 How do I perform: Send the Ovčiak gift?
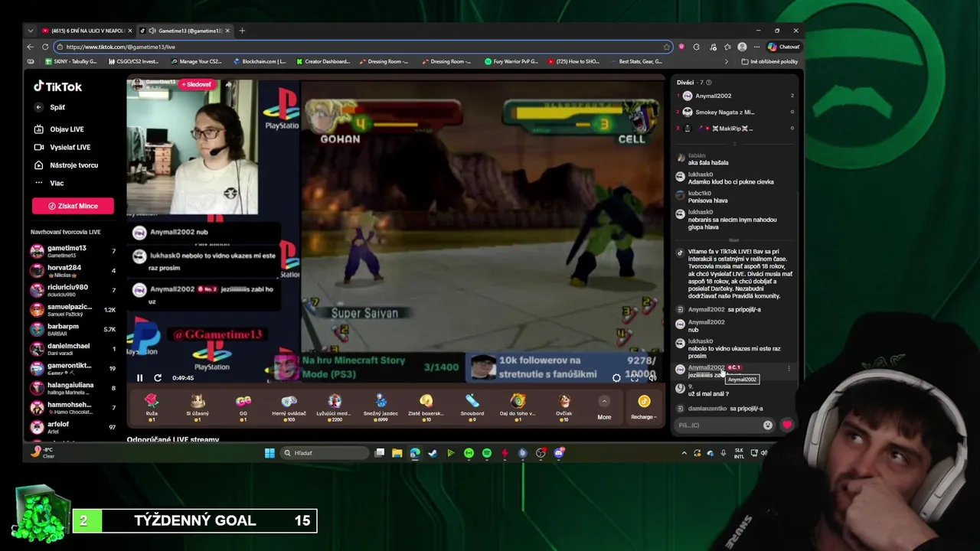[564, 406]
